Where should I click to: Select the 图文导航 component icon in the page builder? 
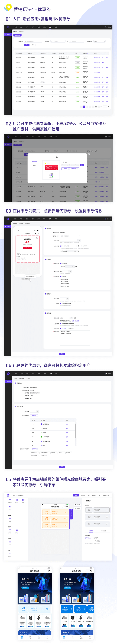[10, 500]
